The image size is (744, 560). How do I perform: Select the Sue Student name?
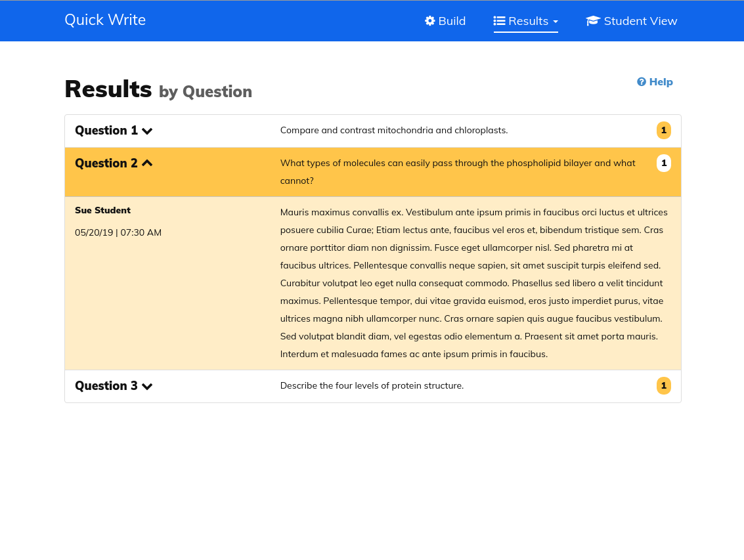pyautogui.click(x=102, y=211)
